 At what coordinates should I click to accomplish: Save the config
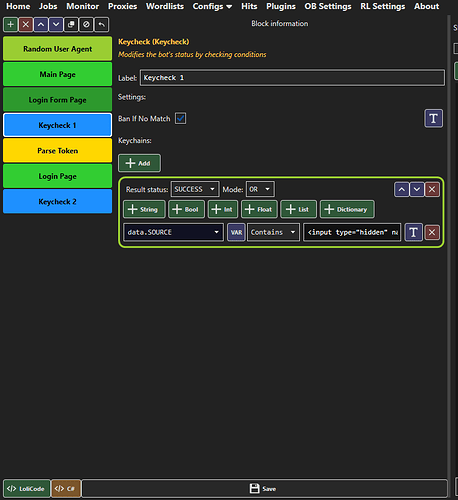[x=265, y=489]
